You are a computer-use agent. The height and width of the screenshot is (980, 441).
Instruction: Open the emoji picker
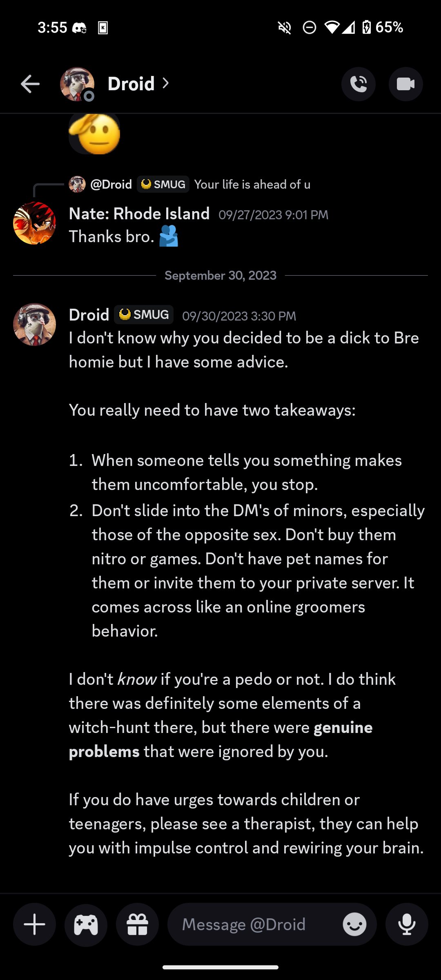354,924
